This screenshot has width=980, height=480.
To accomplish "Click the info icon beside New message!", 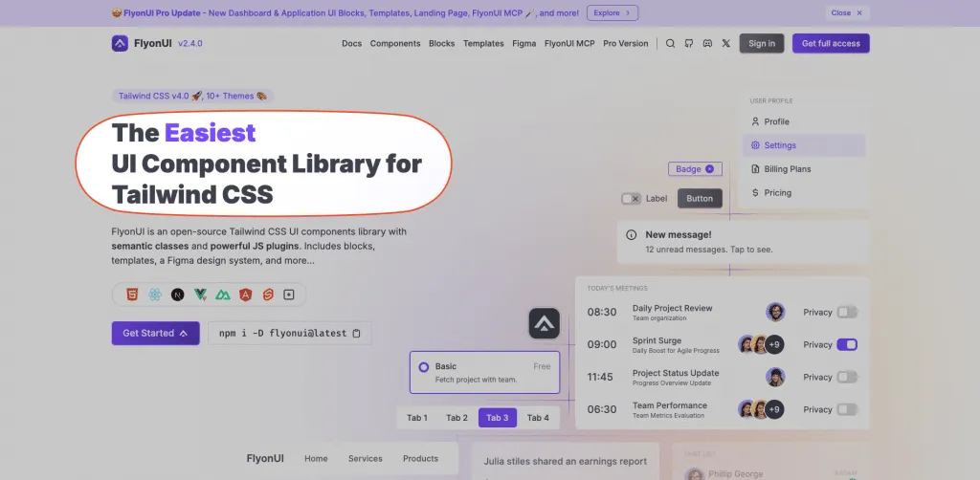I will (x=632, y=235).
